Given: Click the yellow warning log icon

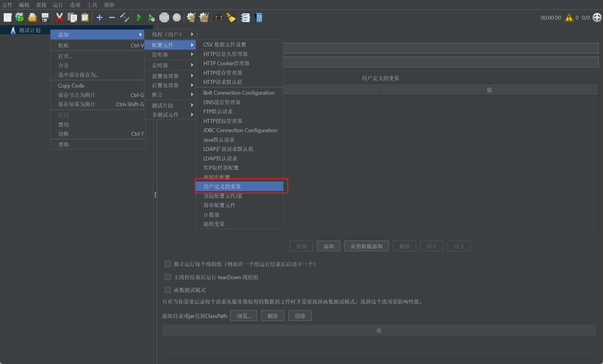Looking at the screenshot, I should pyautogui.click(x=569, y=18).
